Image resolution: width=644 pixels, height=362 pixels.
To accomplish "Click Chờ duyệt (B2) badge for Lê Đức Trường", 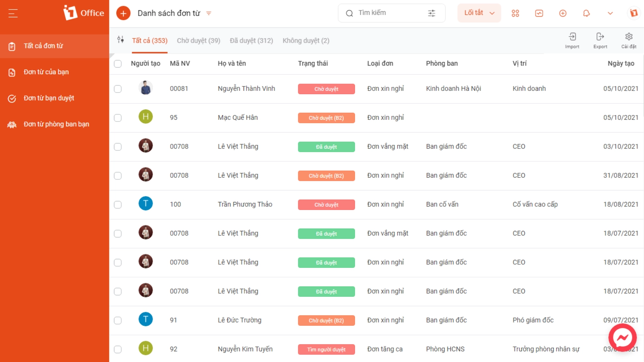I will pyautogui.click(x=326, y=321).
